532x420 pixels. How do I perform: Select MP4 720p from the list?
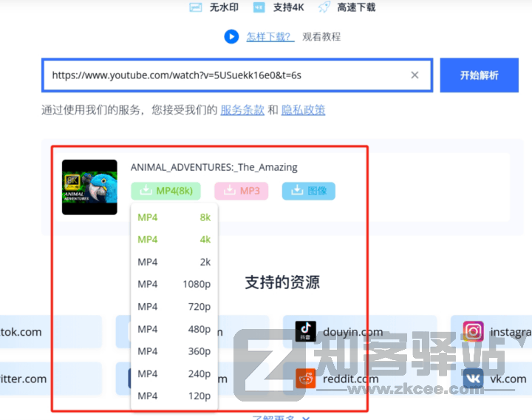[174, 307]
